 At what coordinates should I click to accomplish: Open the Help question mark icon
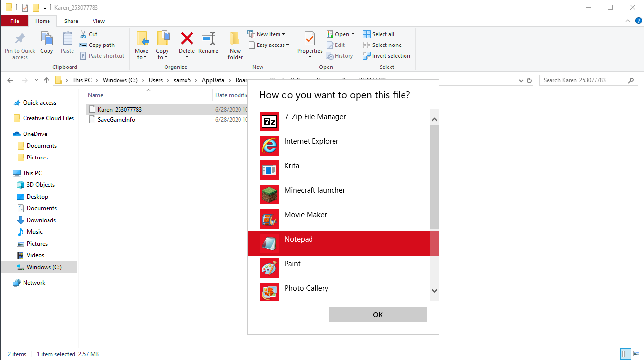click(x=638, y=21)
